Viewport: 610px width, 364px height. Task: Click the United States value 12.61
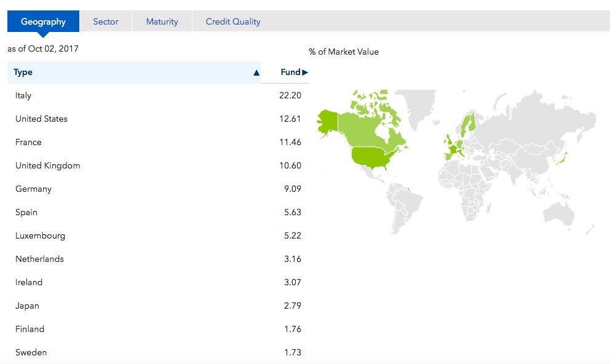click(290, 119)
